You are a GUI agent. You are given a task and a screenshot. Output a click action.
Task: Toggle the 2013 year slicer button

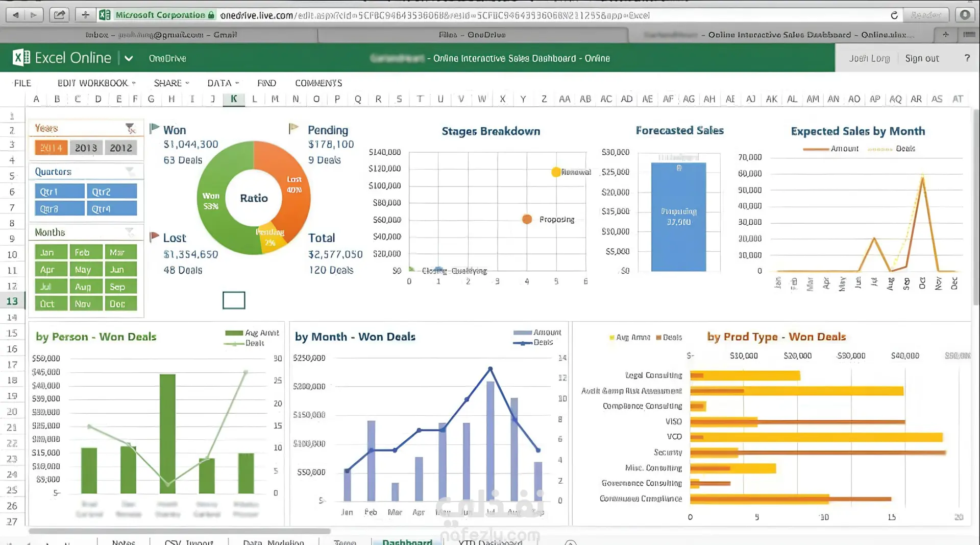[86, 148]
